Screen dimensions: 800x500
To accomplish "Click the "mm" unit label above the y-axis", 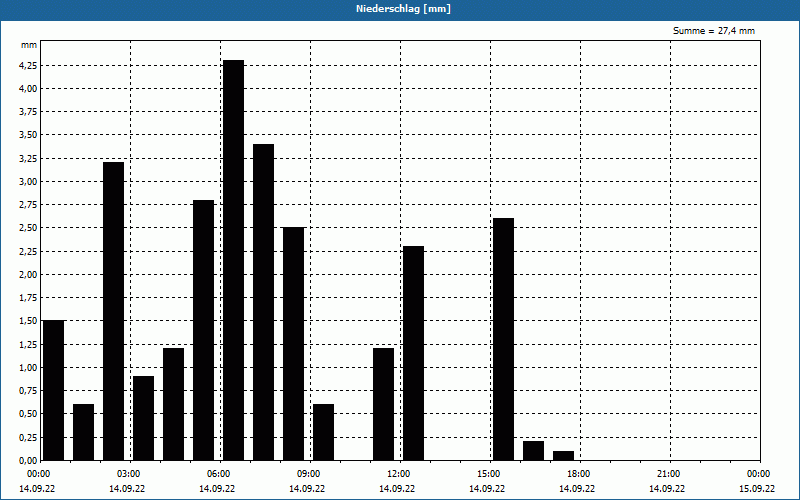I will click(x=29, y=45).
